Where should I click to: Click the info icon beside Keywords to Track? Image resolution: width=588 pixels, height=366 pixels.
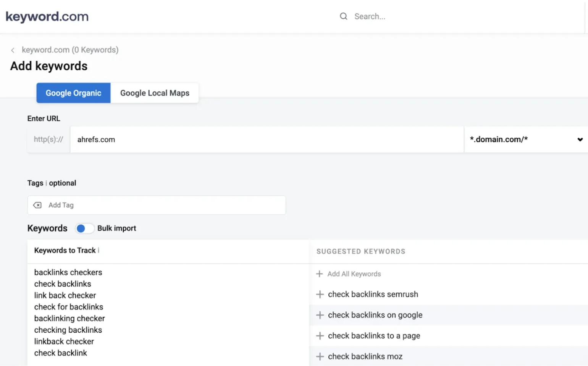(99, 251)
